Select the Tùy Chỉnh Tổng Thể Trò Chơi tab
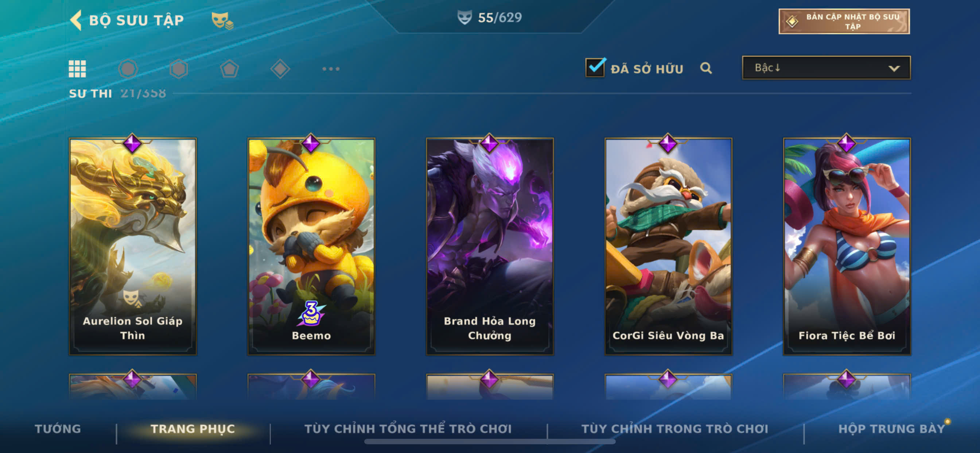 (x=408, y=429)
